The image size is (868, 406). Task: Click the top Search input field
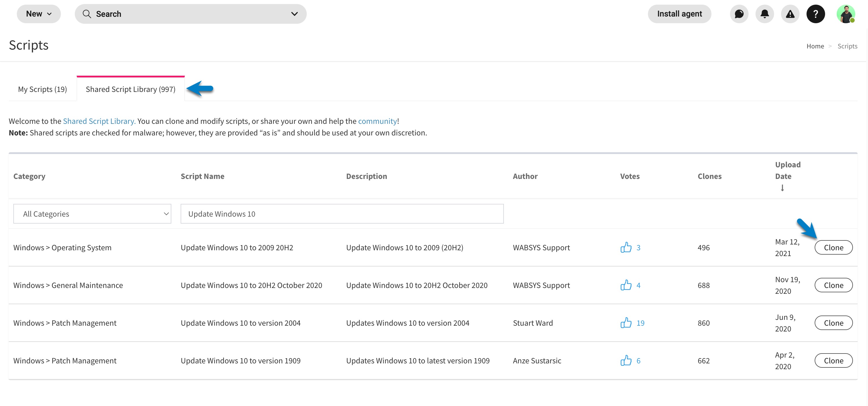click(x=190, y=14)
